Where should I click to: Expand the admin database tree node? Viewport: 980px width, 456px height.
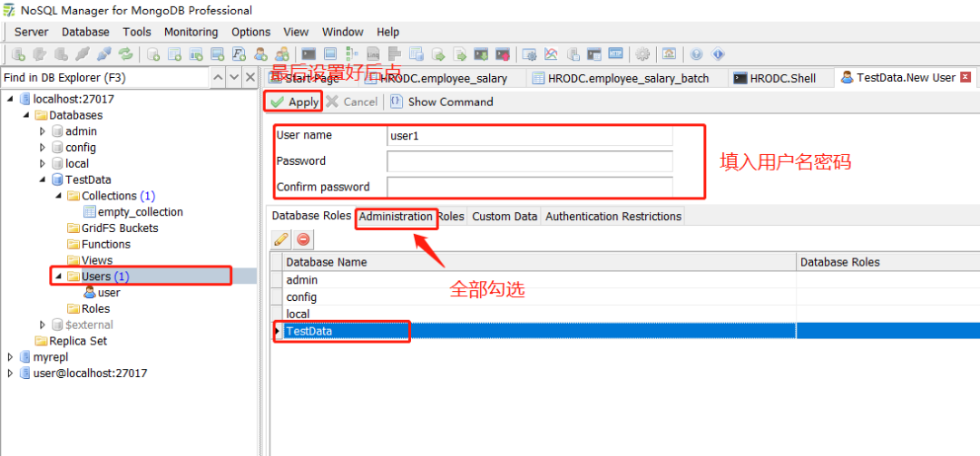[43, 131]
